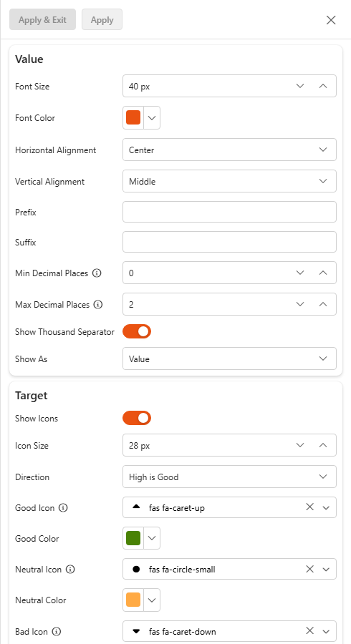This screenshot has height=644, width=351.
Task: Increase Font Size with the up arrow
Action: [323, 86]
